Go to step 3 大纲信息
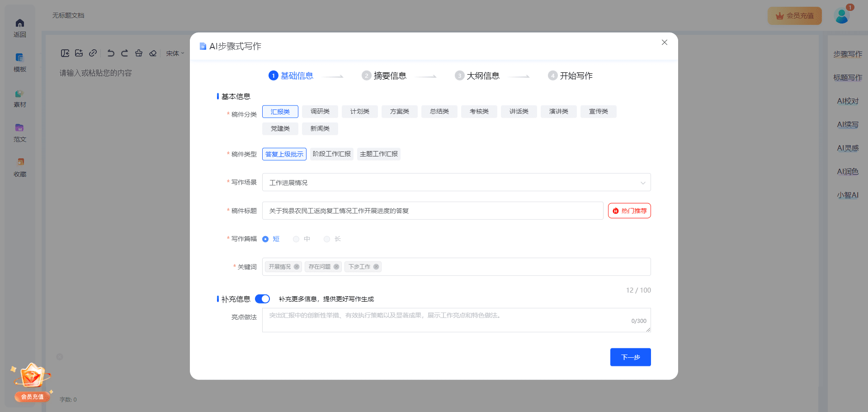868x412 pixels. (x=477, y=76)
